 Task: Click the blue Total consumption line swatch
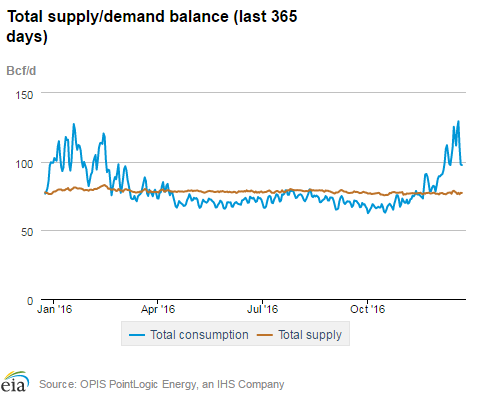tap(137, 335)
